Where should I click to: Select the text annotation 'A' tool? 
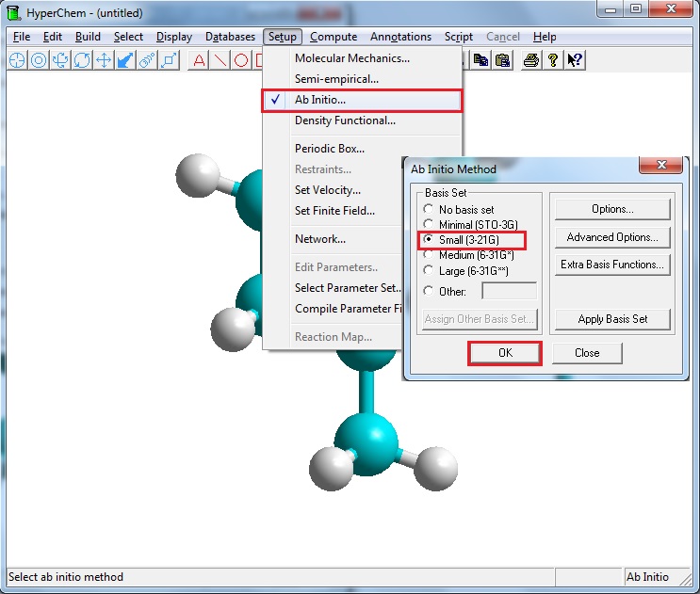(x=199, y=60)
